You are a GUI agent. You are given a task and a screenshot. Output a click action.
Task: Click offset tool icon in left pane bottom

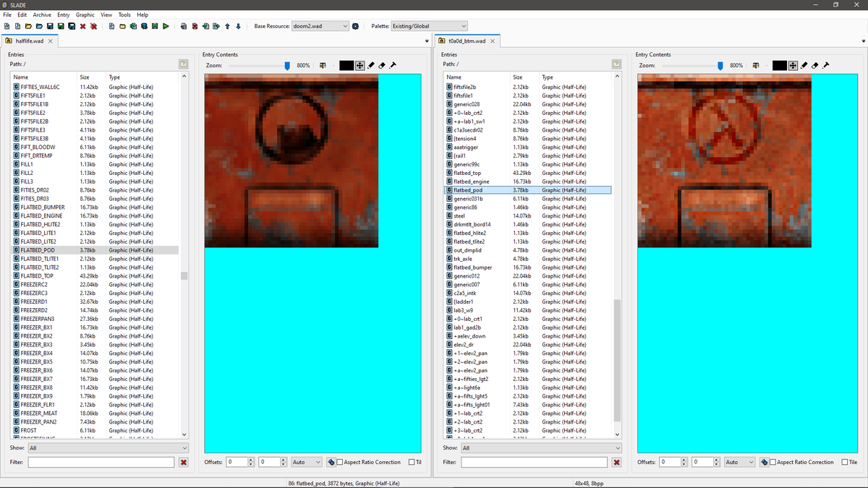pos(331,462)
